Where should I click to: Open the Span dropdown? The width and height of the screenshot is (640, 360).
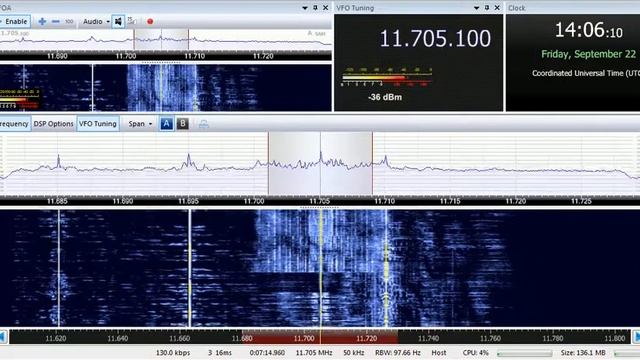pyautogui.click(x=140, y=124)
